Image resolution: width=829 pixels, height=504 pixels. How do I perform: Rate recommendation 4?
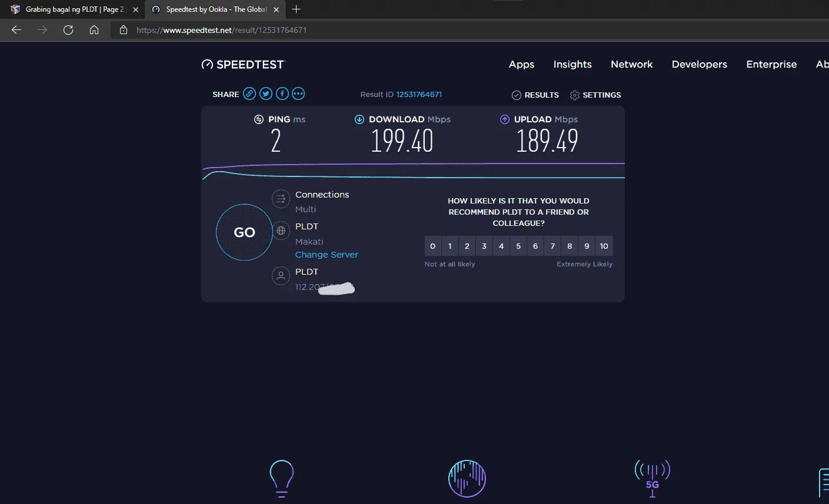[501, 246]
